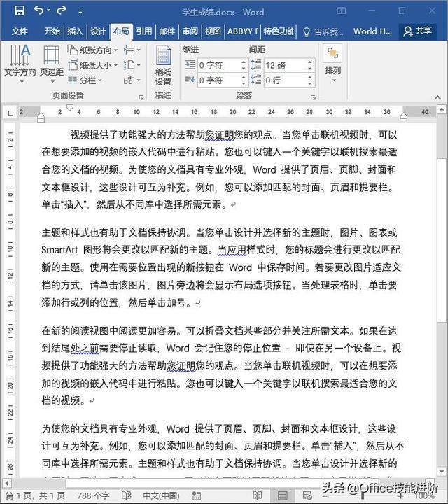Open the 引用 ribbon tab
The height and width of the screenshot is (504, 448).
point(144,31)
